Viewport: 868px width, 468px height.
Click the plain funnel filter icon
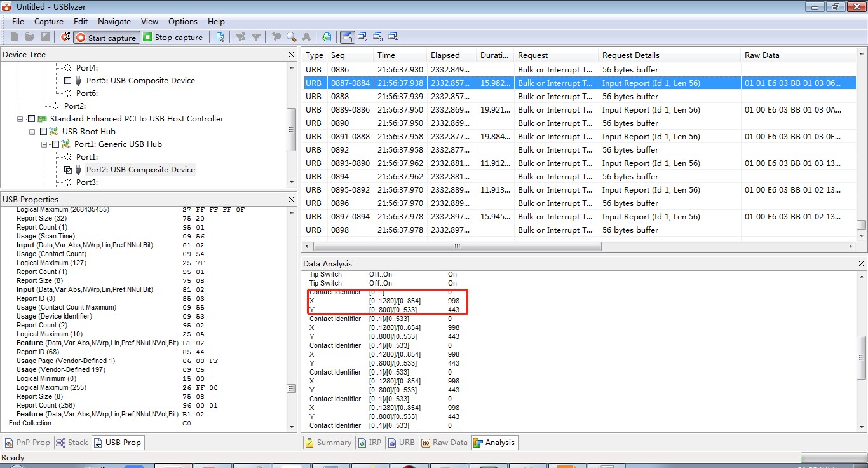point(255,37)
